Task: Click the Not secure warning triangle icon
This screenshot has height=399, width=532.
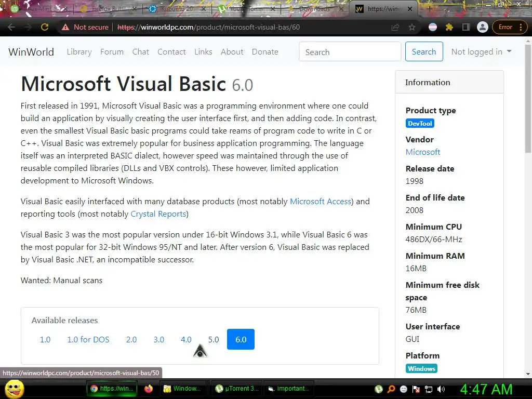Action: click(65, 27)
